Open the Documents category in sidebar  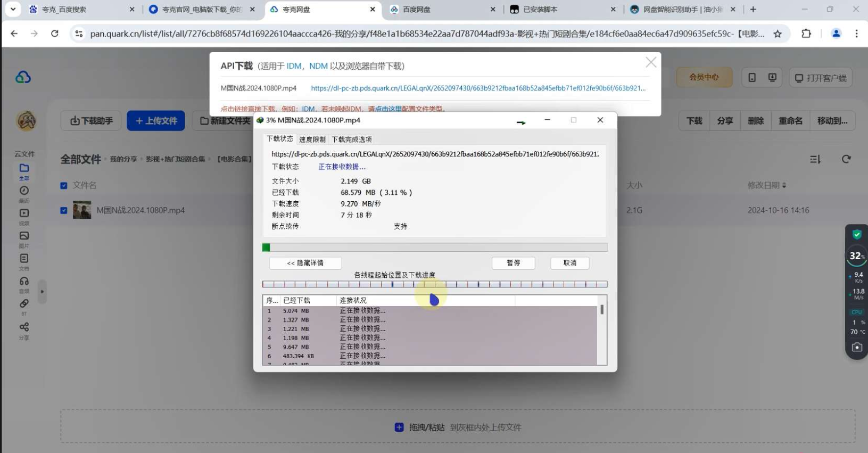(24, 259)
